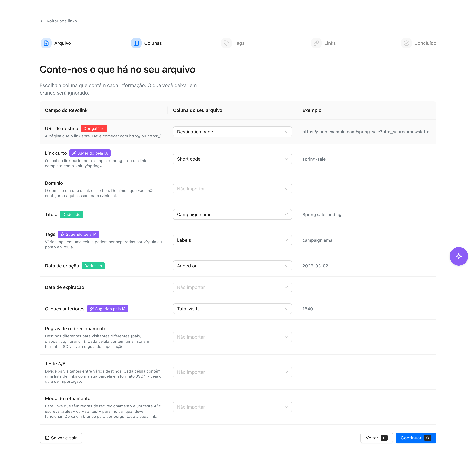Open the Teste A/B dropdown
This screenshot has width=476, height=459.
coord(232,372)
